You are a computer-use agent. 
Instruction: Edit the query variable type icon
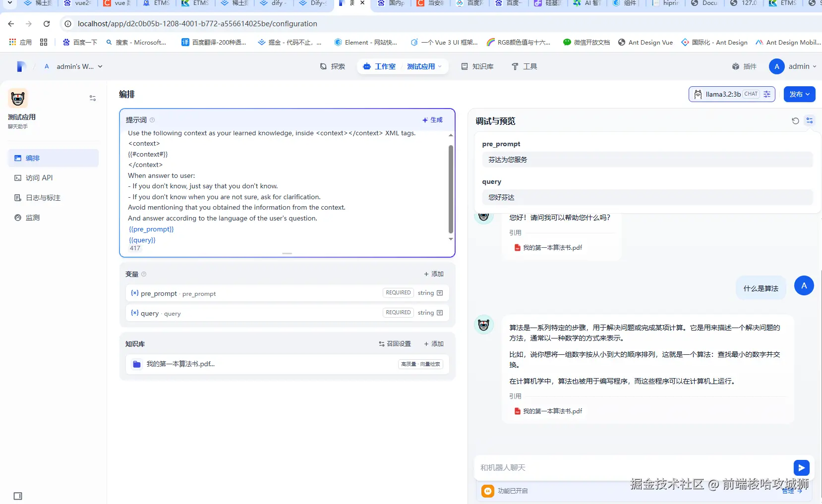point(440,313)
